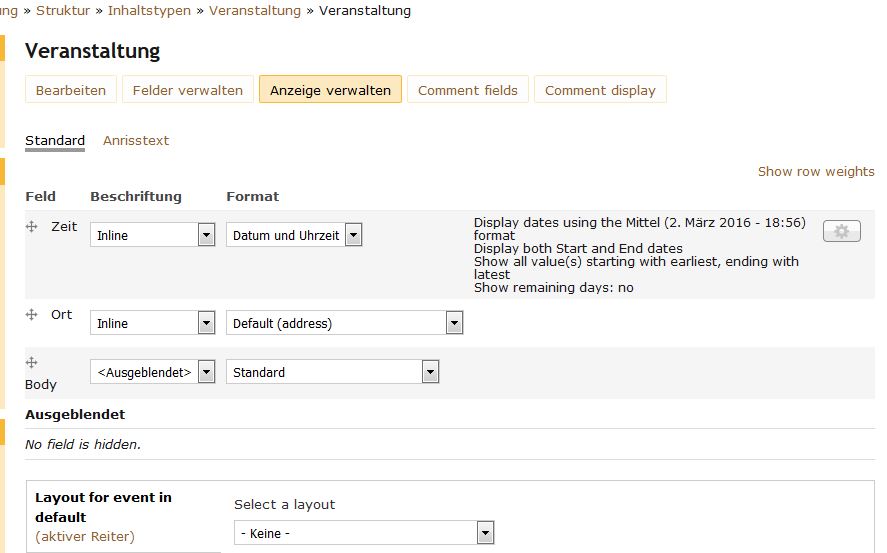Image resolution: width=887 pixels, height=553 pixels.
Task: Click the drag handle for Ort row
Action: (32, 314)
